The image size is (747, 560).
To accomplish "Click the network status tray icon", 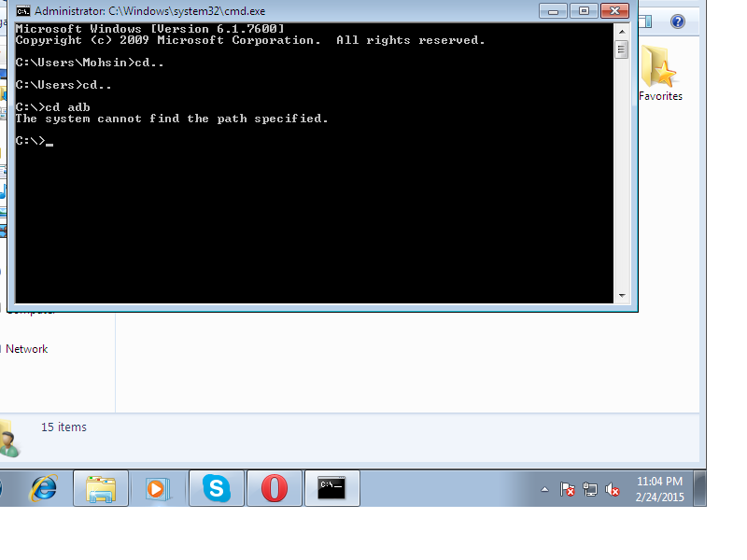I will (x=590, y=489).
